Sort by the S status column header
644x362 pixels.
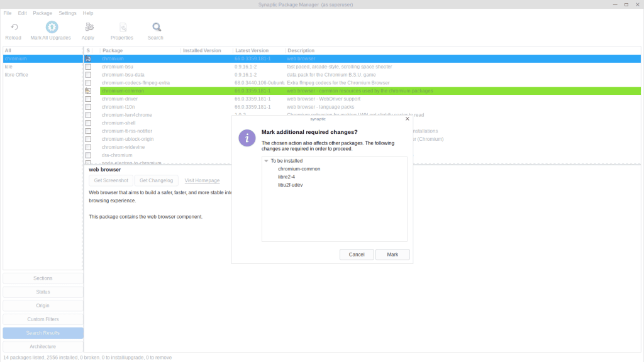point(88,50)
